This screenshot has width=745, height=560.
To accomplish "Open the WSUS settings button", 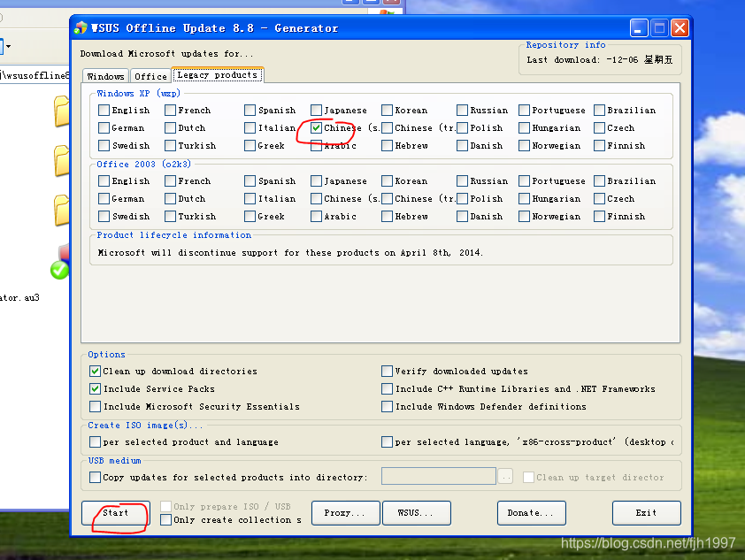I will coord(416,513).
